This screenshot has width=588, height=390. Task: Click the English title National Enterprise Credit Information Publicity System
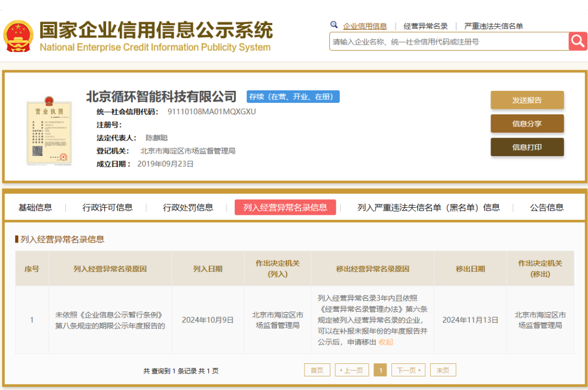(155, 47)
